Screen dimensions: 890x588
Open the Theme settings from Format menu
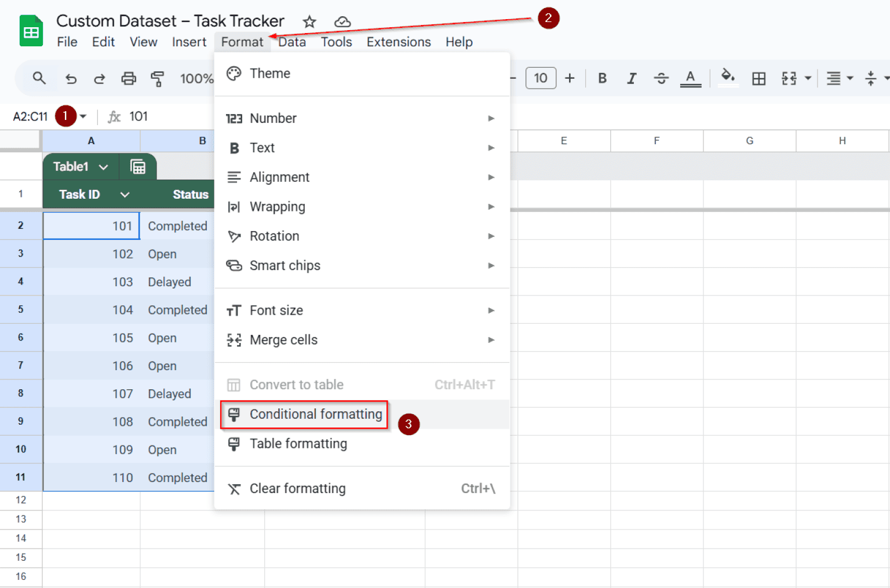pos(270,74)
